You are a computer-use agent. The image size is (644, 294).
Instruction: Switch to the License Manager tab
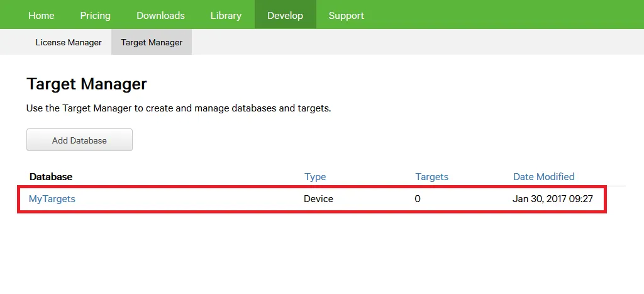pyautogui.click(x=69, y=42)
